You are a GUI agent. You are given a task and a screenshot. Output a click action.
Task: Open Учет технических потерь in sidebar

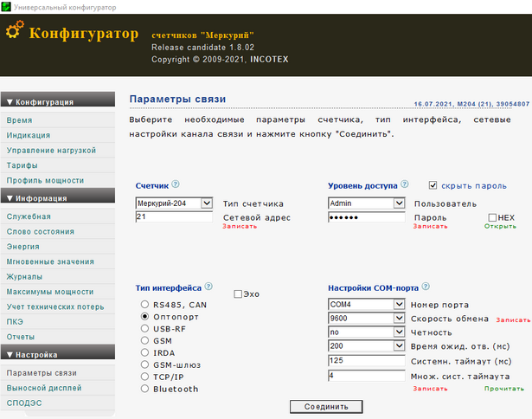(58, 306)
